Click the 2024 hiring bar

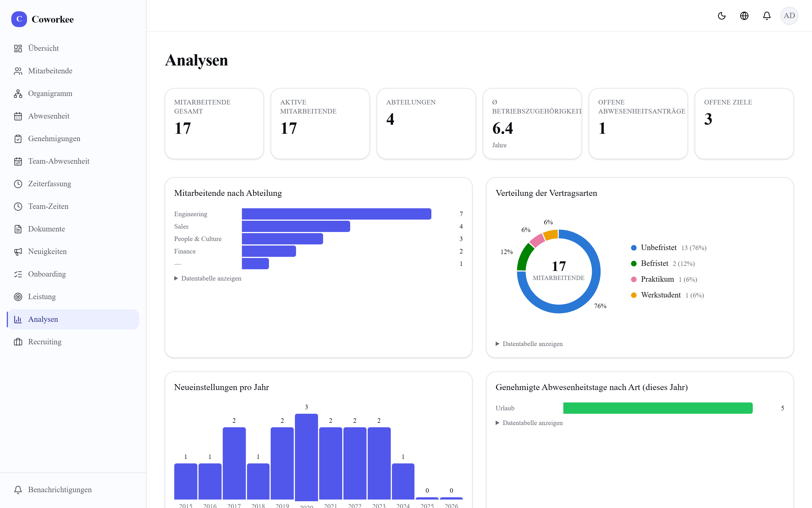coord(403,481)
